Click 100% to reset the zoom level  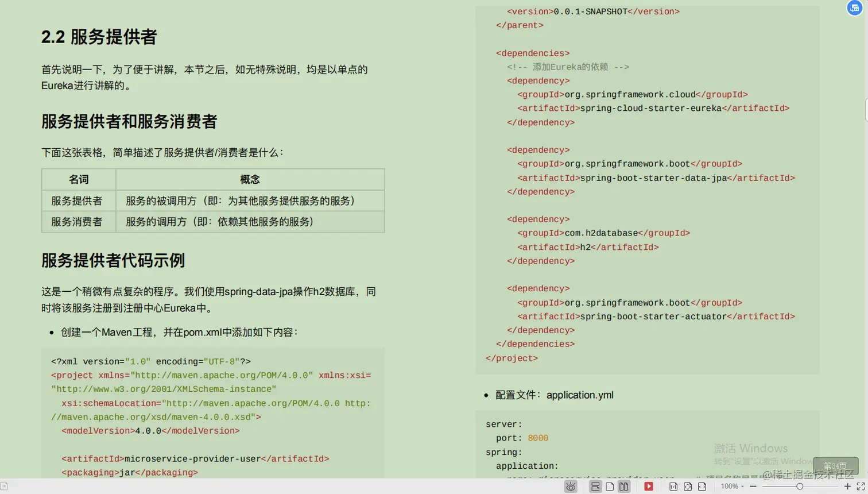coord(729,486)
